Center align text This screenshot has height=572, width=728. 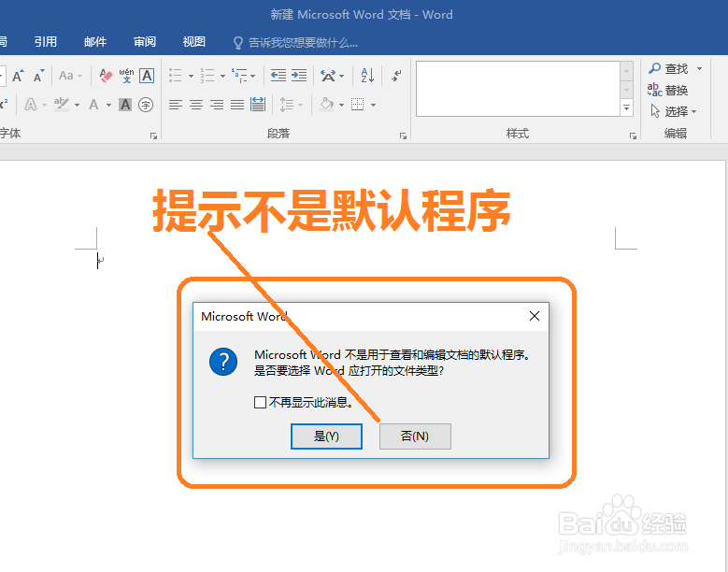point(196,105)
